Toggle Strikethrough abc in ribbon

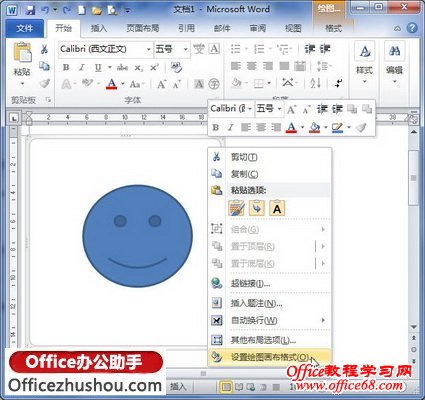[x=122, y=68]
